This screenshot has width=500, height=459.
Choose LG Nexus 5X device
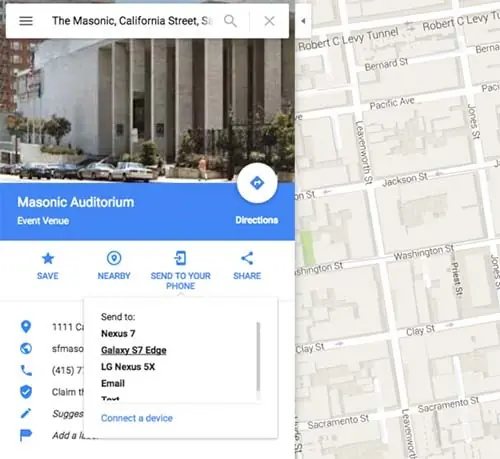tap(128, 367)
